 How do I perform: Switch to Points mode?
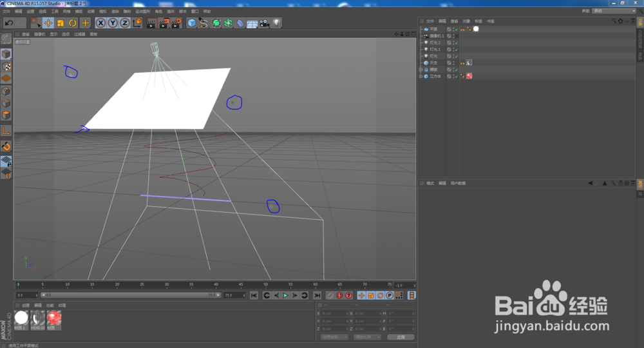tap(6, 91)
